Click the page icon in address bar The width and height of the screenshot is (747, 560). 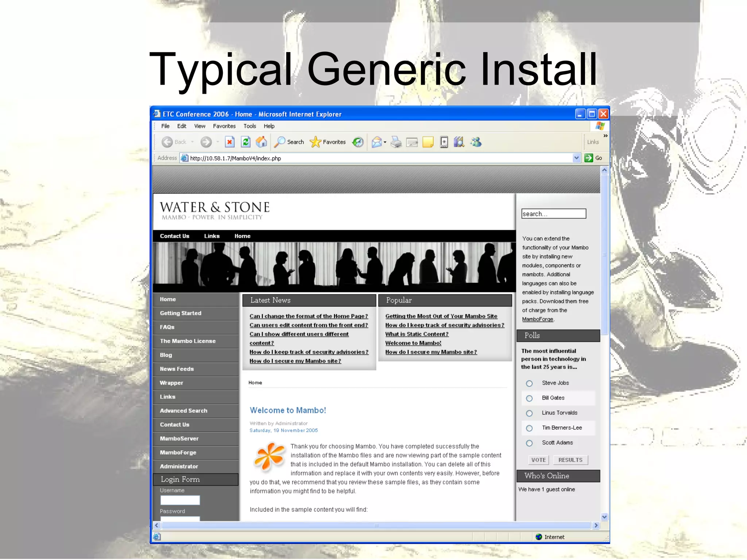pyautogui.click(x=185, y=158)
